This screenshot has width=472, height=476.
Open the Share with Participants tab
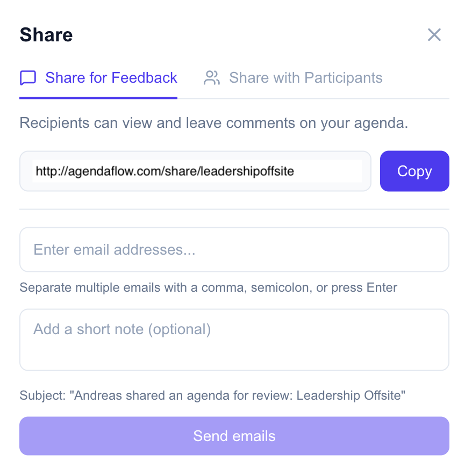tap(305, 78)
